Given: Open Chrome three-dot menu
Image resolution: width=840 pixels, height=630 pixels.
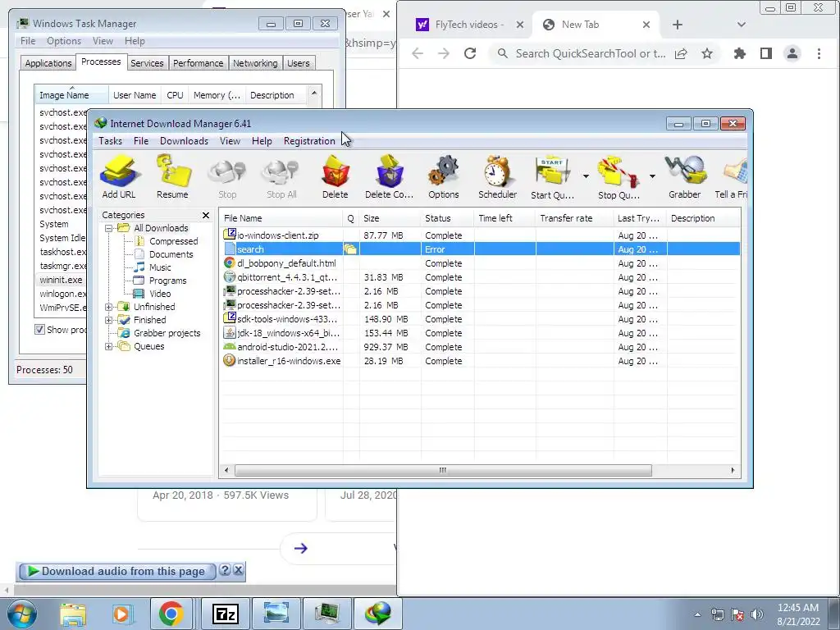Looking at the screenshot, I should pyautogui.click(x=819, y=53).
